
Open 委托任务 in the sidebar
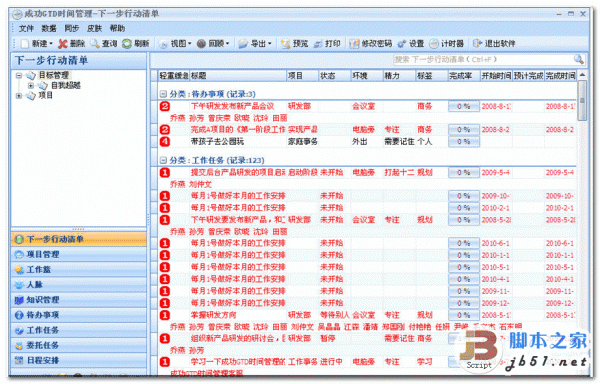(x=79, y=345)
